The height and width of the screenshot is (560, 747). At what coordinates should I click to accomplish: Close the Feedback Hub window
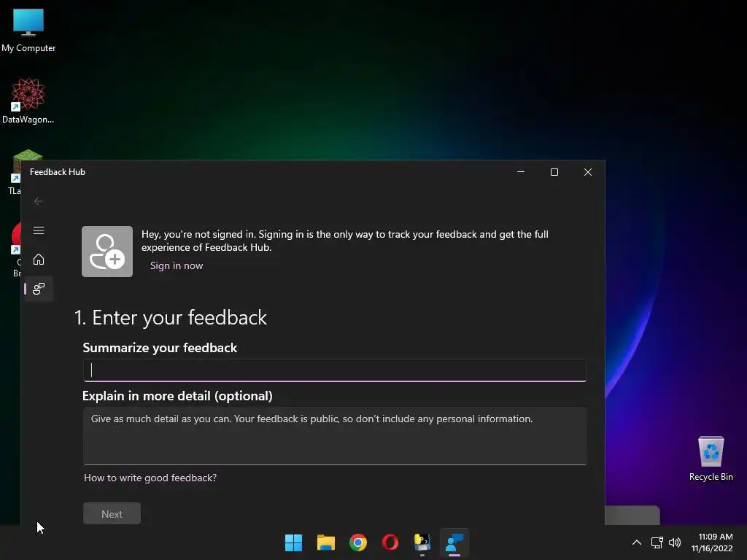click(x=588, y=172)
